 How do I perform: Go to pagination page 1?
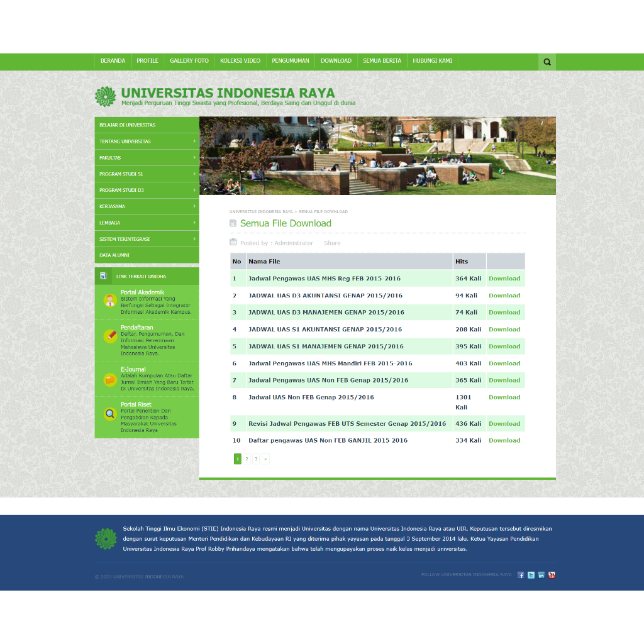coord(237,458)
